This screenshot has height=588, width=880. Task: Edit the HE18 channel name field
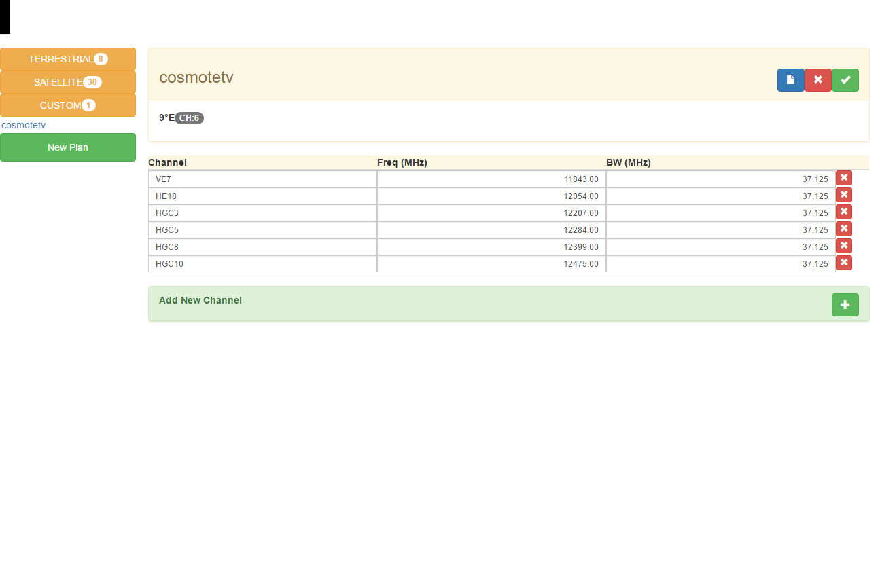[x=262, y=196]
